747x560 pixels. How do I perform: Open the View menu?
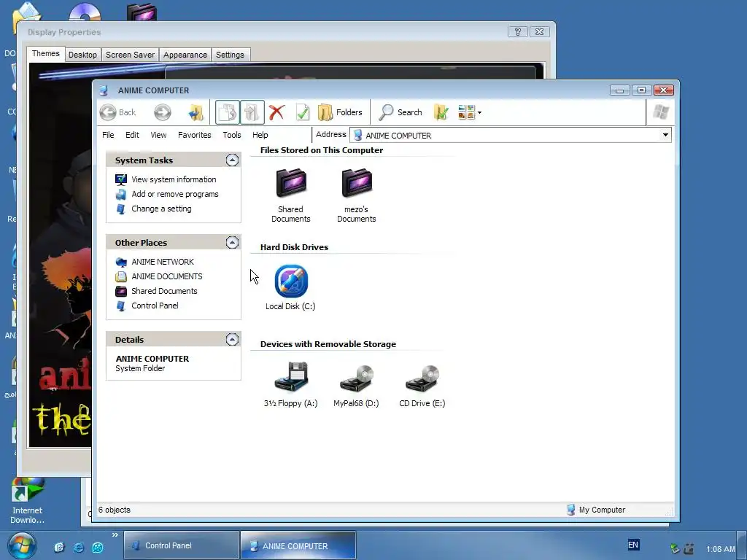(x=158, y=135)
